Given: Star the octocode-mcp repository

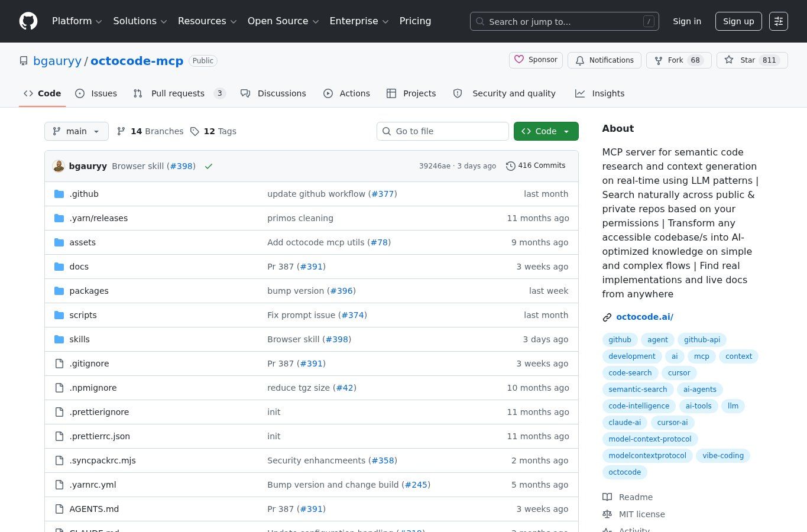Looking at the screenshot, I should (752, 60).
